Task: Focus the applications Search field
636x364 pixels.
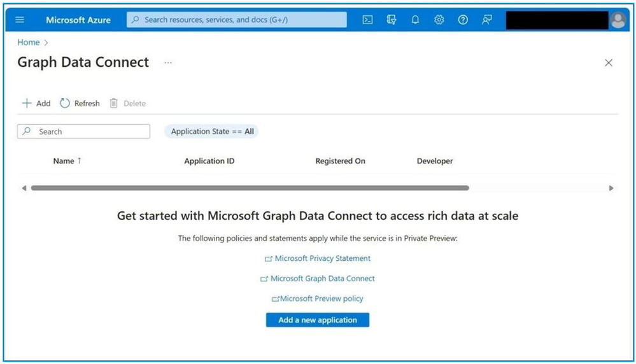Action: 83,131
